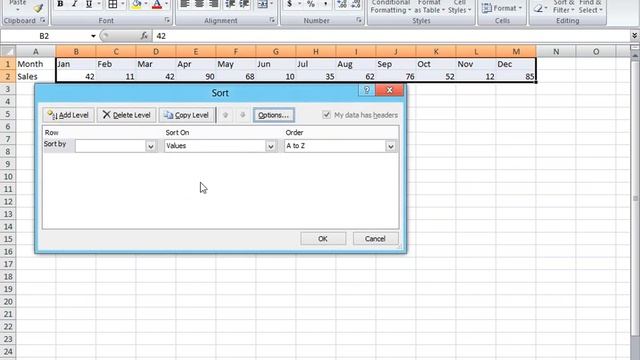The image size is (640, 360).
Task: Cancel the Sort dialog
Action: [375, 239]
